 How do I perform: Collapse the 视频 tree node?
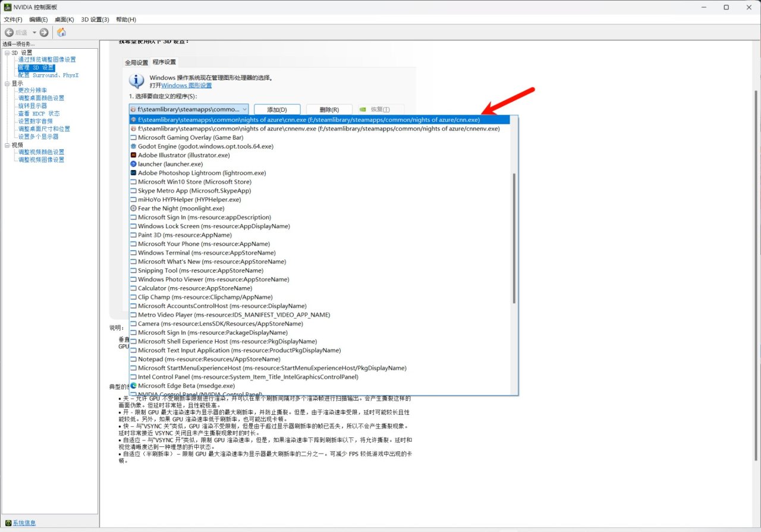(x=7, y=145)
